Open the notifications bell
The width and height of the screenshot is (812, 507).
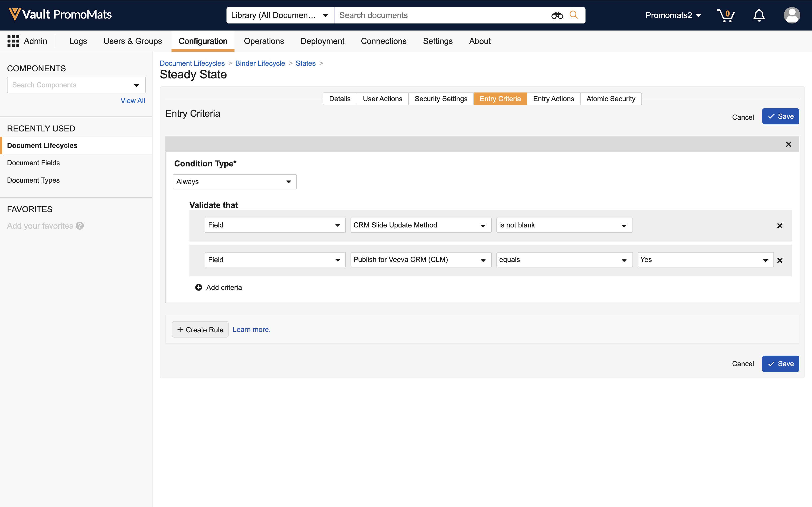pyautogui.click(x=759, y=15)
